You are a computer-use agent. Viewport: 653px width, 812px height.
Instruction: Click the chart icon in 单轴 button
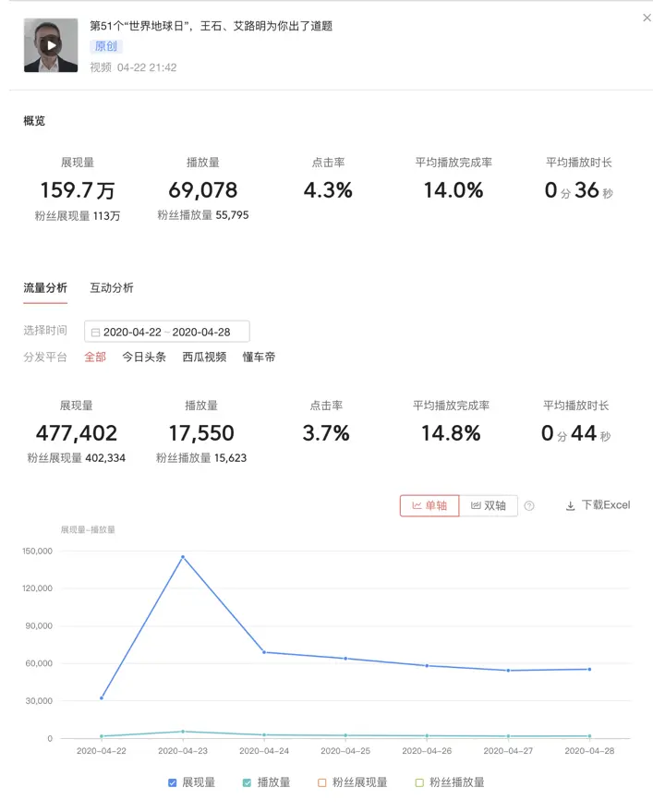click(417, 505)
